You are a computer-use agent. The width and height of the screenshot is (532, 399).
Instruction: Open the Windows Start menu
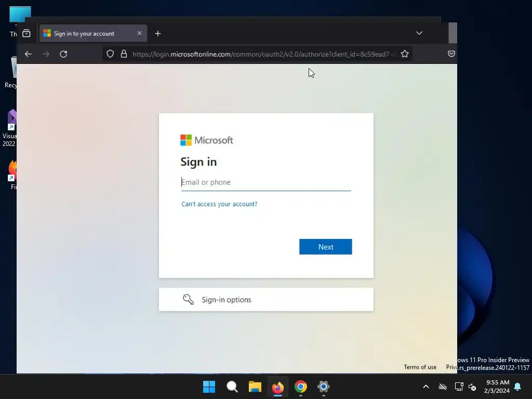tap(209, 387)
